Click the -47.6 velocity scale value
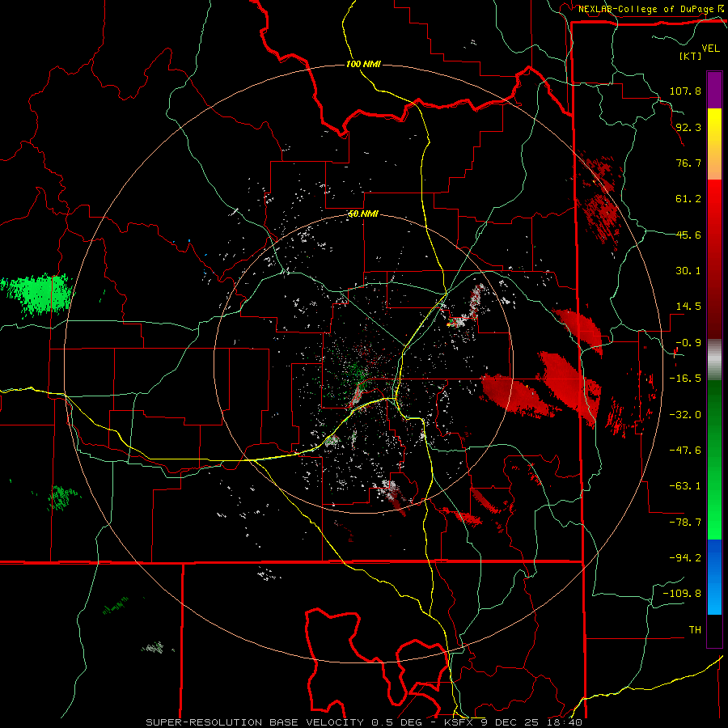Viewport: 728px width, 728px height. pyautogui.click(x=685, y=451)
